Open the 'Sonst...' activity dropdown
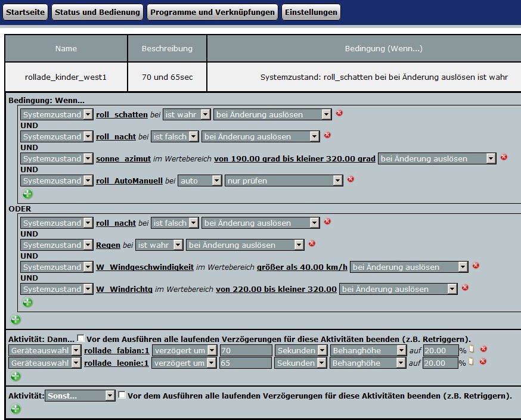This screenshot has height=420, width=521. pos(80,396)
